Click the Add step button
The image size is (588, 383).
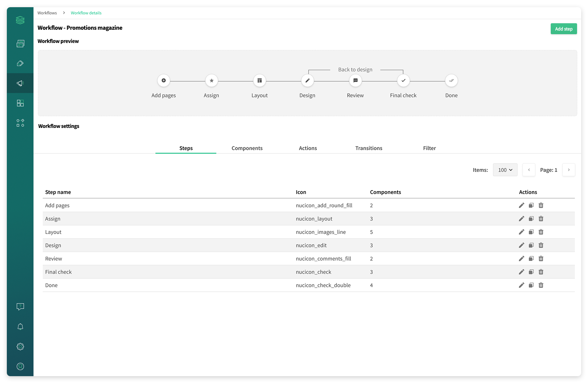(x=563, y=29)
